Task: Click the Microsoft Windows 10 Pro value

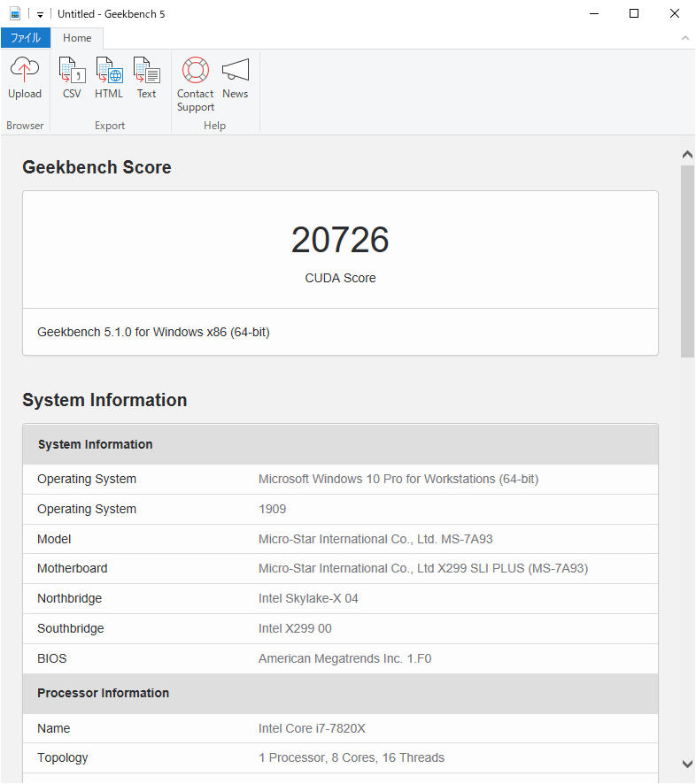Action: 398,479
